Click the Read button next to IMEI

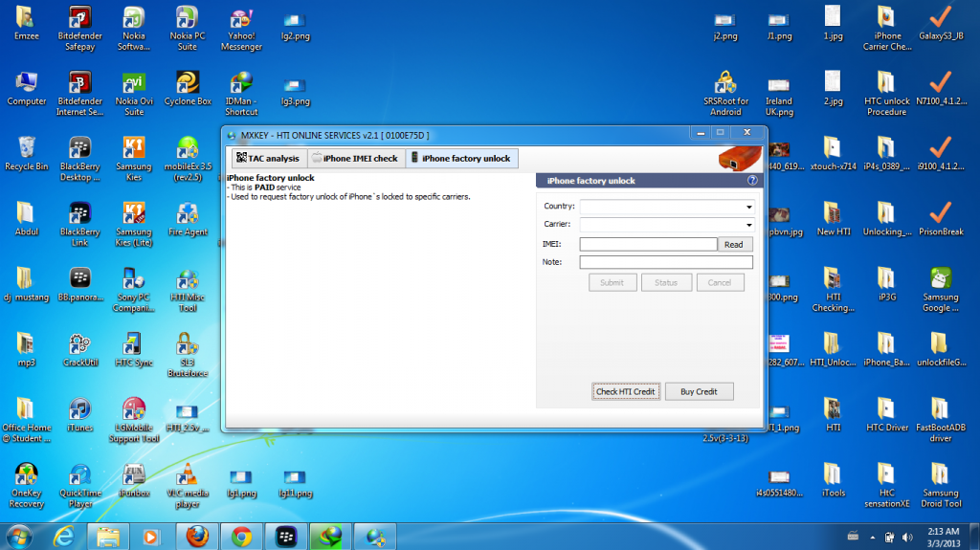734,244
